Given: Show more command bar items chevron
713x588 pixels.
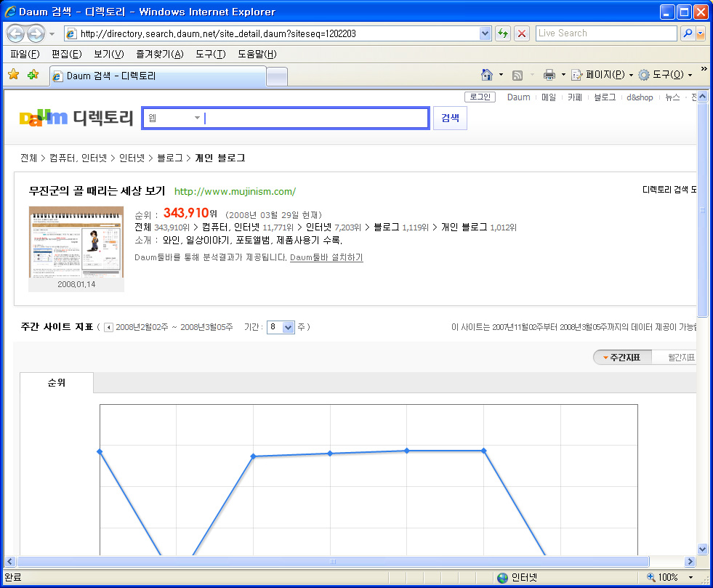Looking at the screenshot, I should tap(704, 69).
